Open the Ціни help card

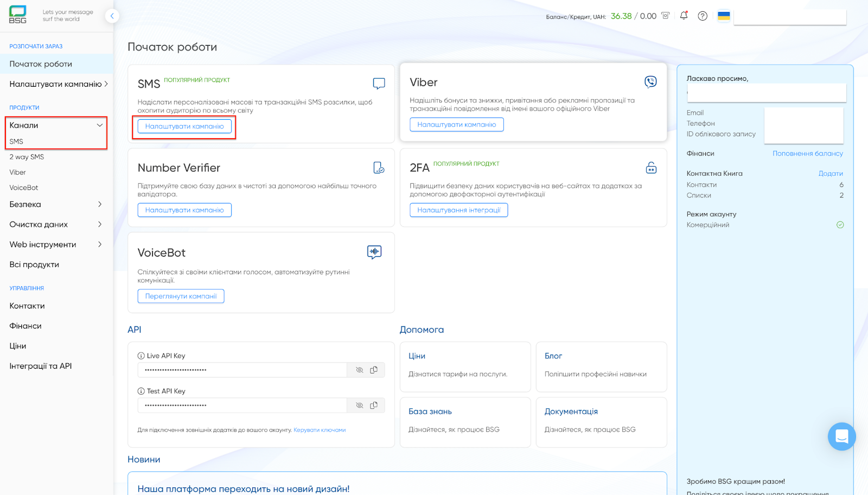[x=465, y=367]
